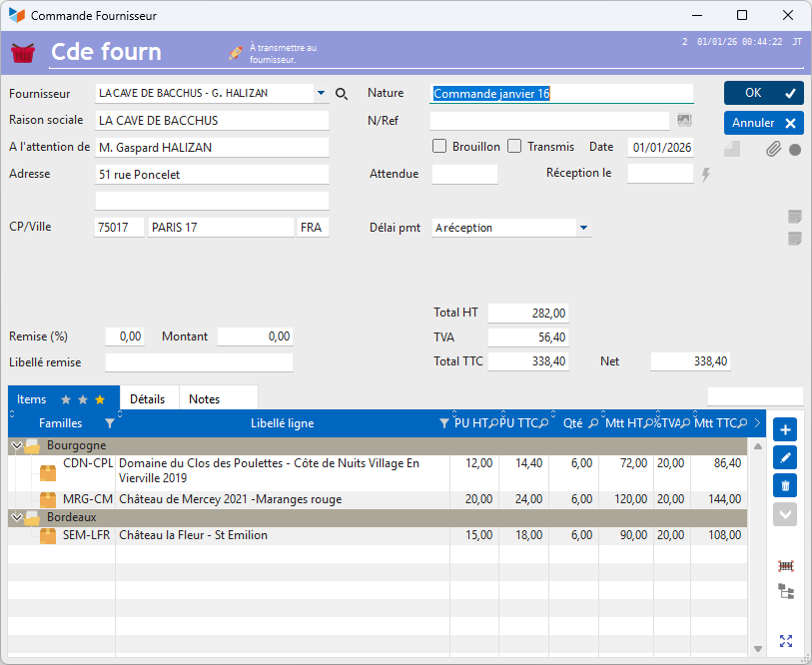Screen dimensions: 812x665
Task: Switch to the Détails tab
Action: click(x=148, y=398)
